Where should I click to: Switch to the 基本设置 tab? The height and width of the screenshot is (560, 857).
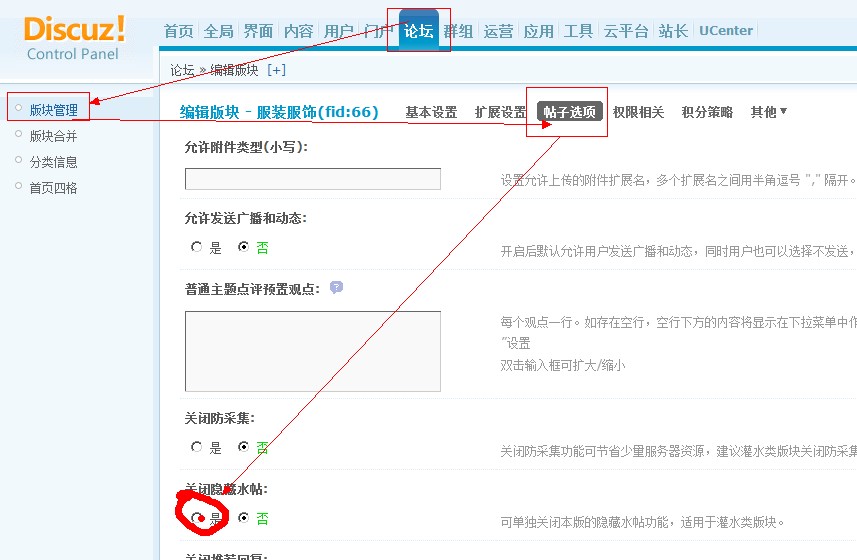point(431,112)
